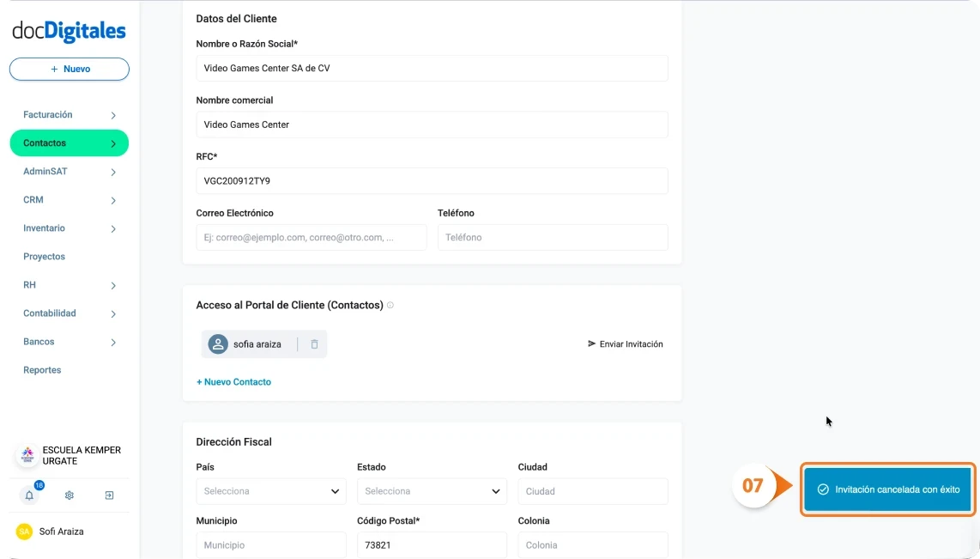Open the notifications bell with 18 alerts
Image resolution: width=980 pixels, height=559 pixels.
coord(28,495)
